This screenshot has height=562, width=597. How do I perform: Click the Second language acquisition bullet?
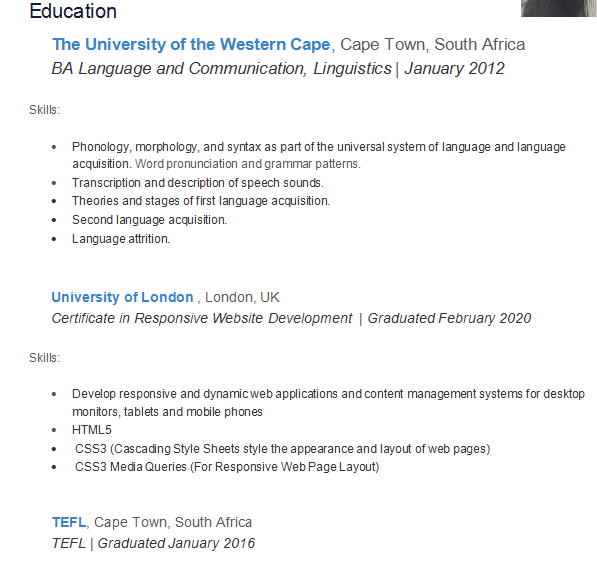point(149,220)
